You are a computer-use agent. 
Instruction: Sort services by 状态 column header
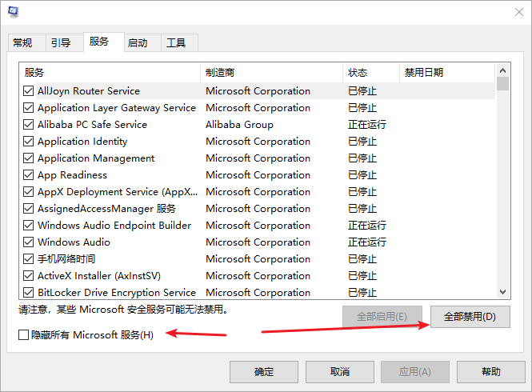370,73
